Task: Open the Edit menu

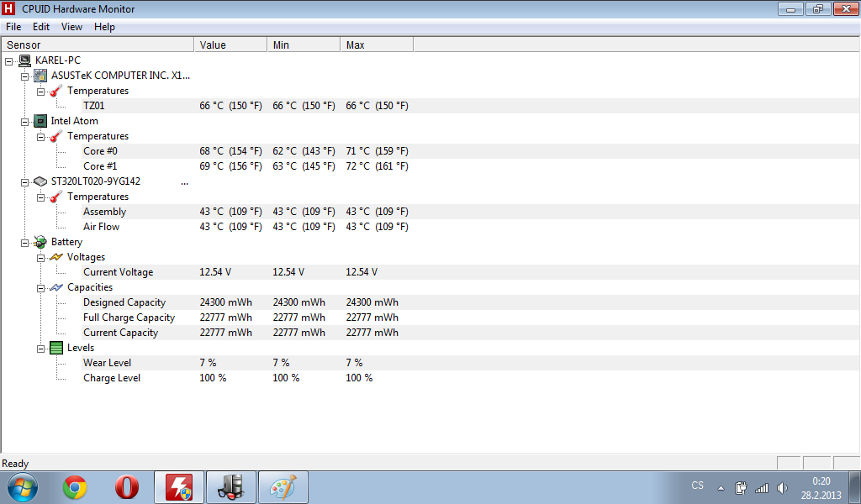Action: tap(41, 27)
